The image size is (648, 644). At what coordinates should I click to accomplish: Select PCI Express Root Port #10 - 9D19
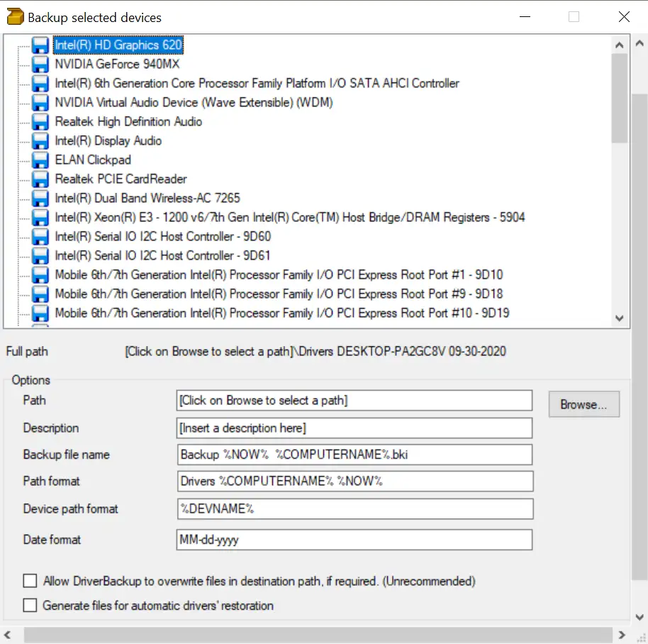point(282,313)
